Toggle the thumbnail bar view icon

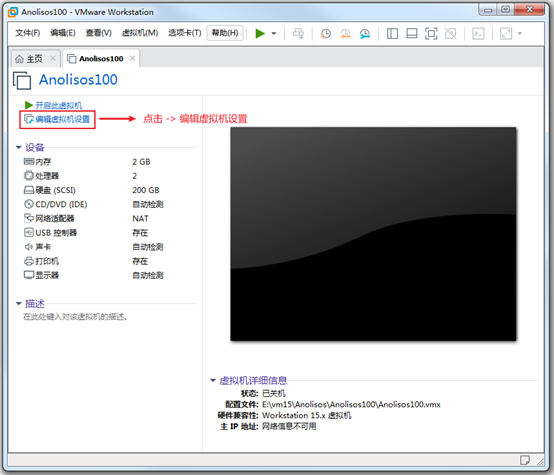412,34
